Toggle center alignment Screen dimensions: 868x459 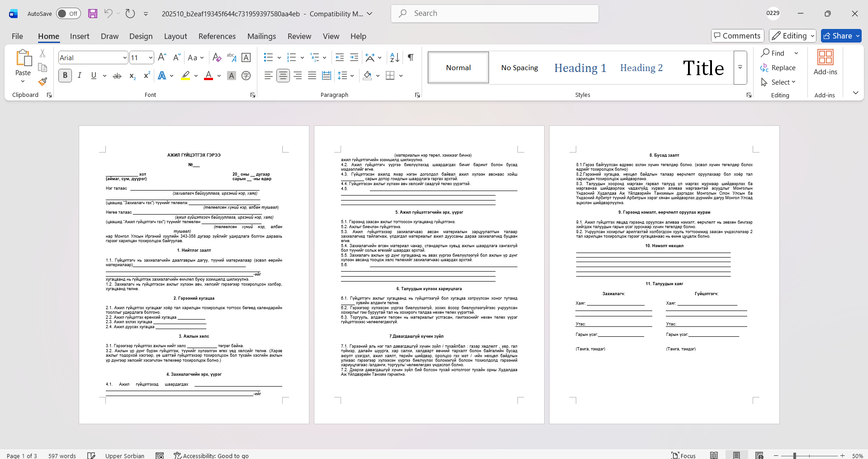pos(283,76)
